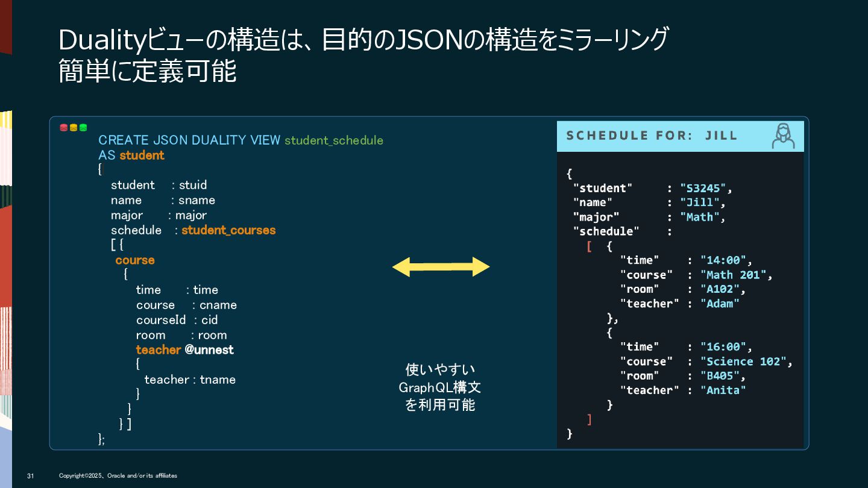
Task: Click the slide page number "31"
Action: coord(30,476)
